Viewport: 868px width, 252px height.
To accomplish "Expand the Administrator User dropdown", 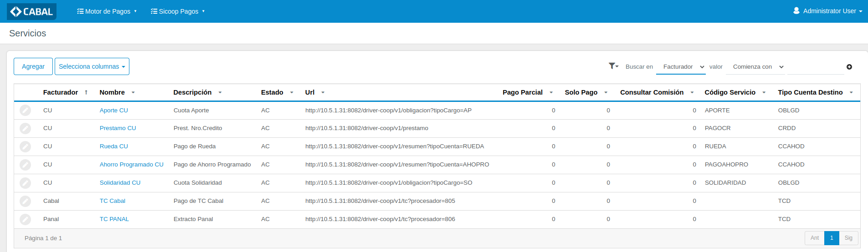I will (x=828, y=11).
